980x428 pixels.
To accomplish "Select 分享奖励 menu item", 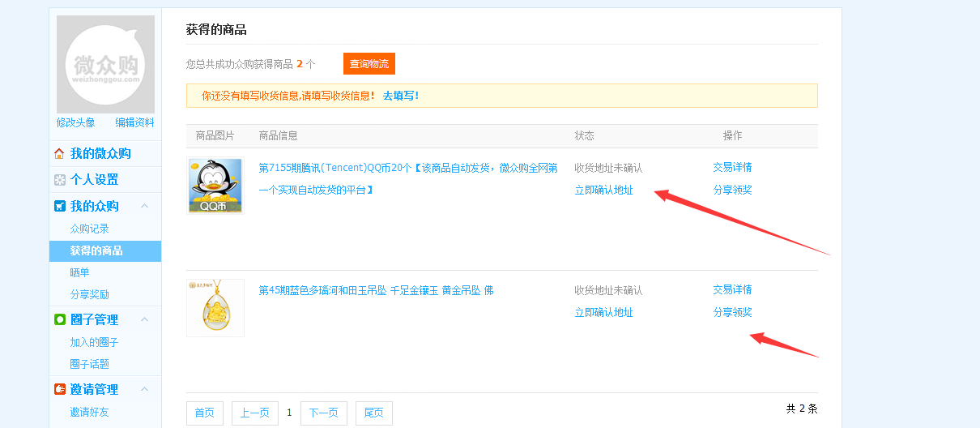I will coord(89,294).
